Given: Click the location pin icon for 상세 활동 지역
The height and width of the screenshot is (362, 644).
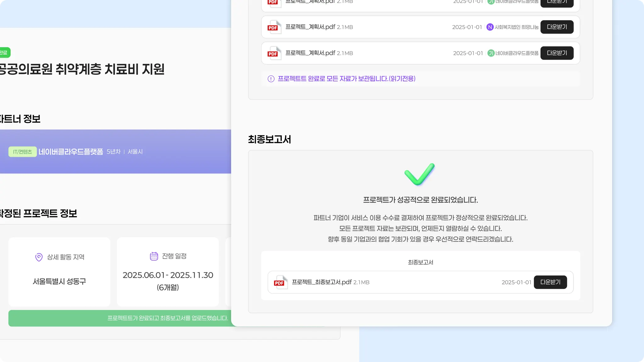Looking at the screenshot, I should [x=39, y=257].
